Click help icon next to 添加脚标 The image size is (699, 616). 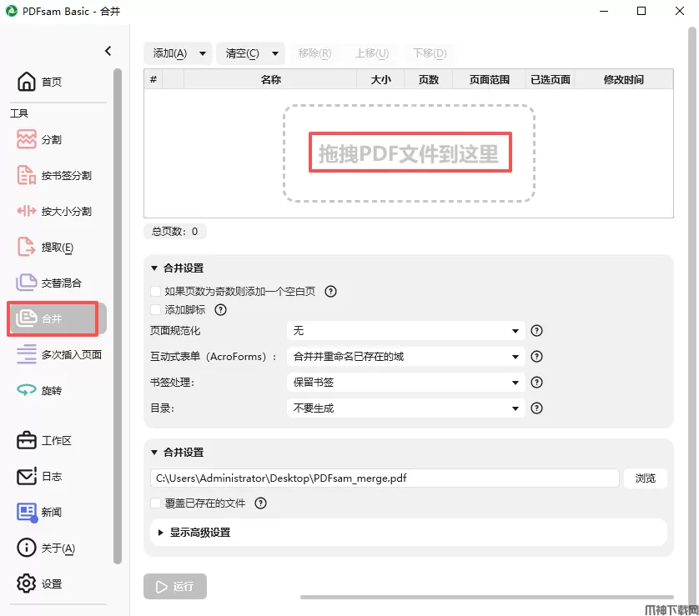coord(221,310)
